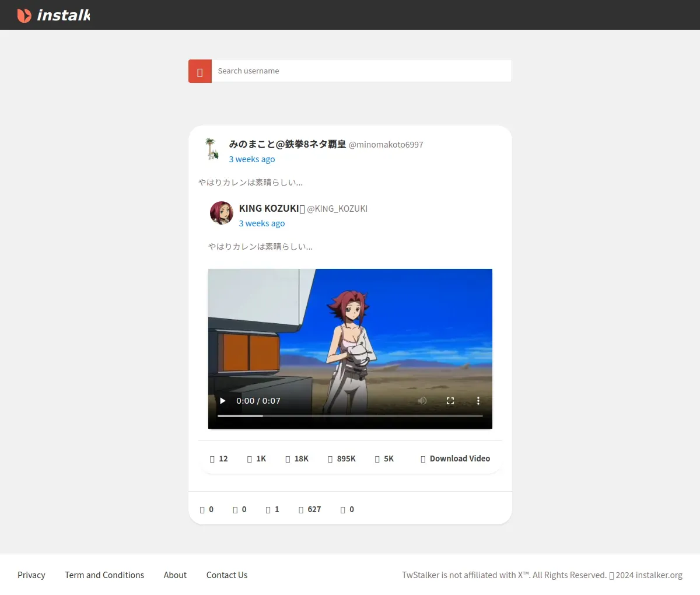Click the 12 replies icon
Image resolution: width=700 pixels, height=595 pixels.
pyautogui.click(x=212, y=459)
